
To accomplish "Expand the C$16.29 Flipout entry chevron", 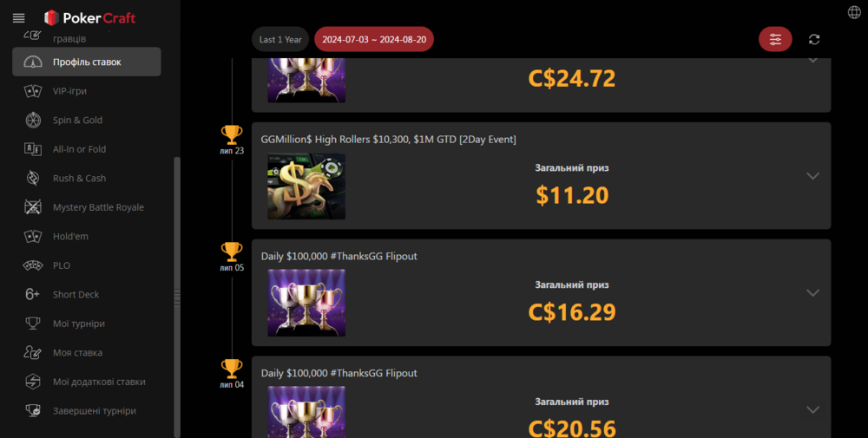I will 812,292.
